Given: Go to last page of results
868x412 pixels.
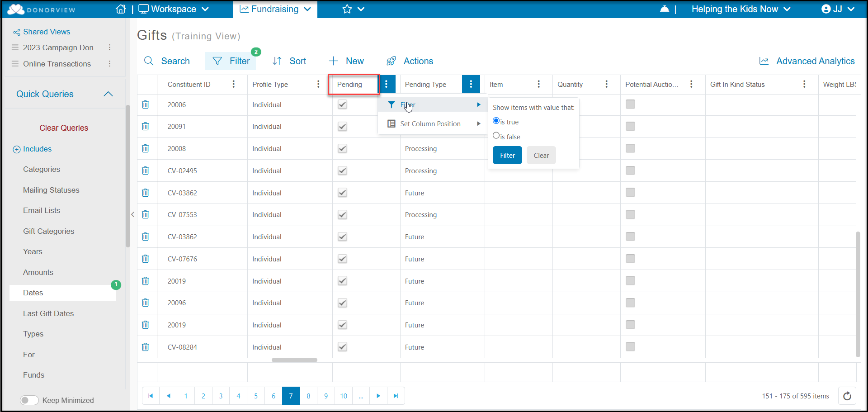Looking at the screenshot, I should click(396, 396).
